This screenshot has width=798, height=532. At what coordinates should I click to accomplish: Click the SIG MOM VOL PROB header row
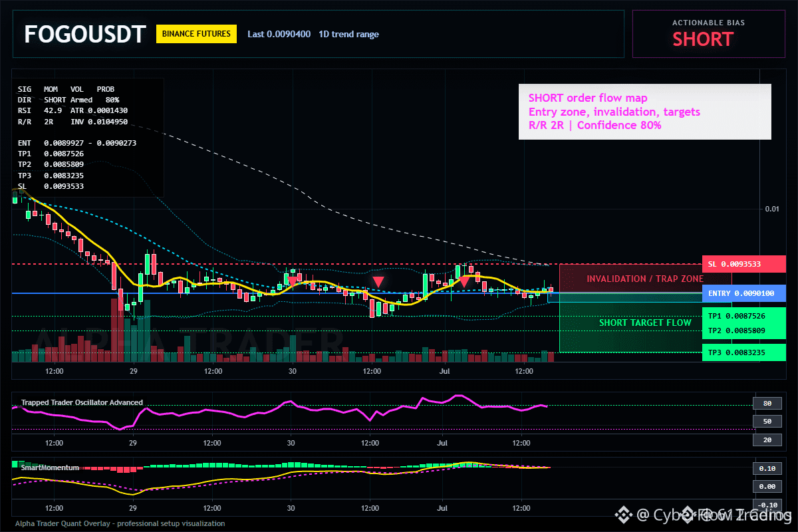coord(66,88)
